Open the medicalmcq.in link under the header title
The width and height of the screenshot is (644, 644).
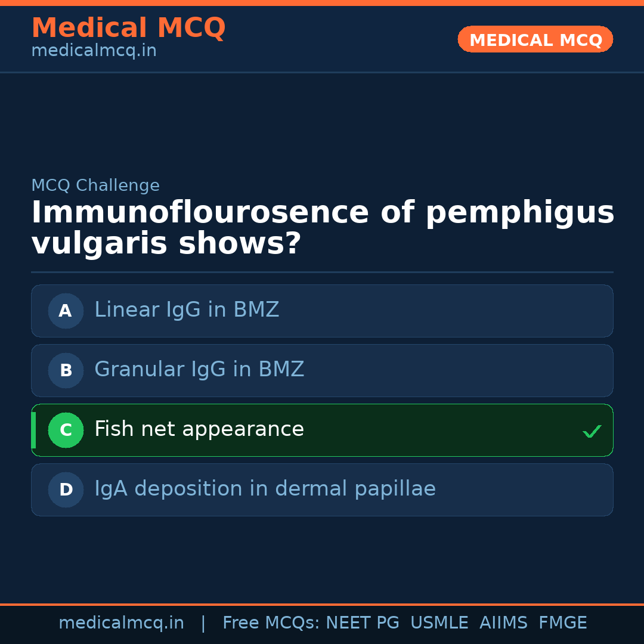94,51
